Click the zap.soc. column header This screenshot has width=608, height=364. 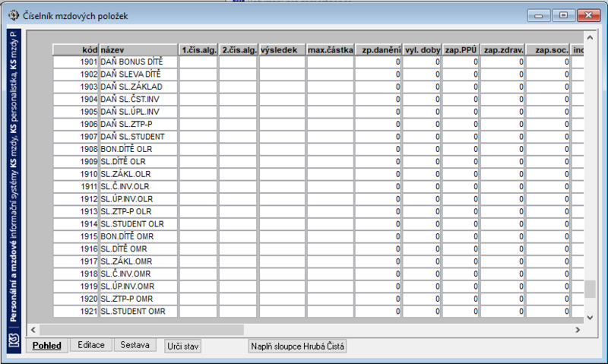coord(548,50)
